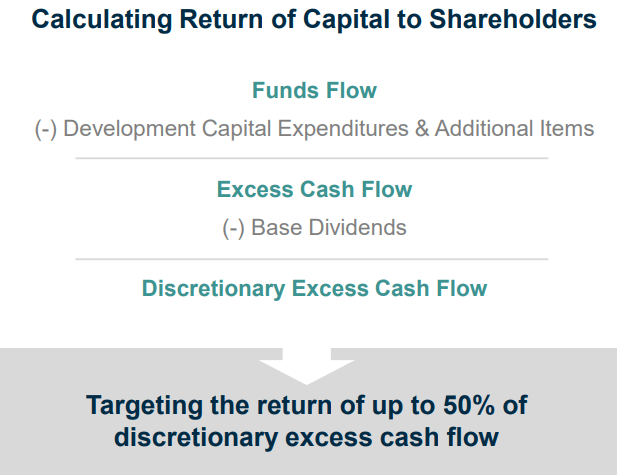Click the '(-)' symbol before Base Dividends

point(234,229)
